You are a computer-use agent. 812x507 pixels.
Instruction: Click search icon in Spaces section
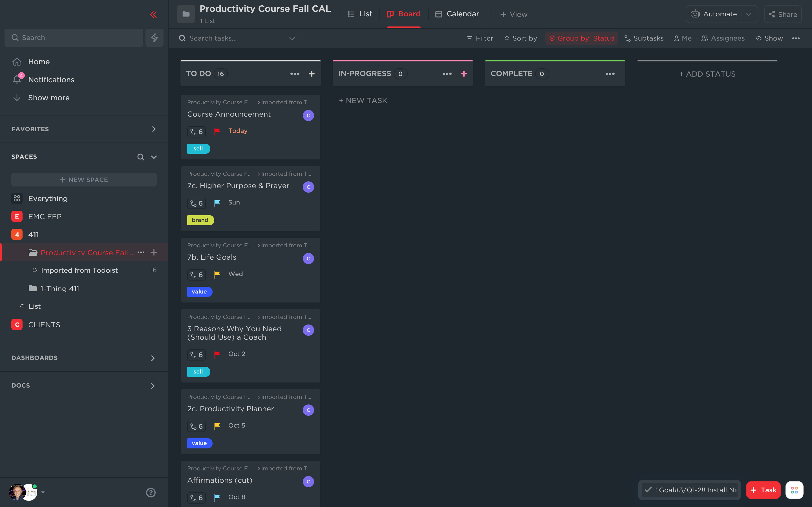click(141, 157)
